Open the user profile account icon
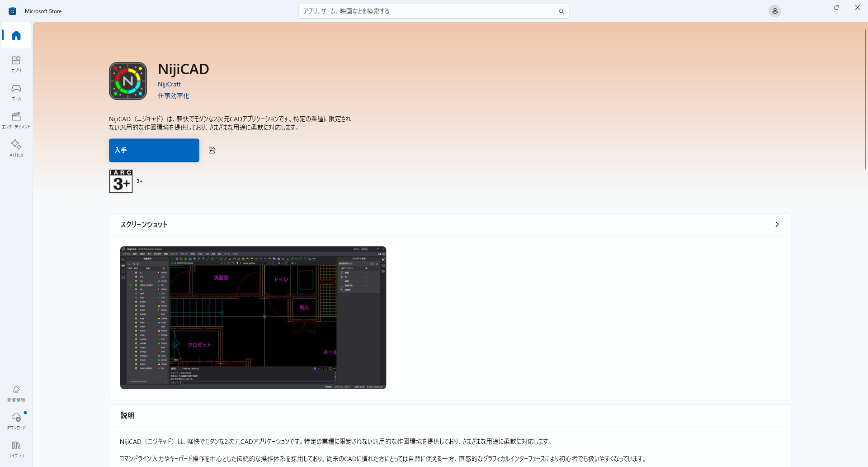 774,11
